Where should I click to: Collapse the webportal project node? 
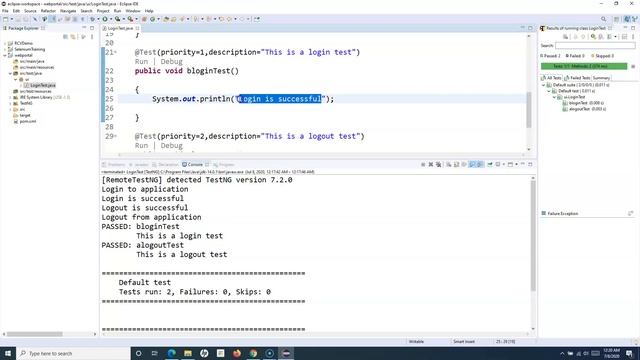click(x=5, y=55)
